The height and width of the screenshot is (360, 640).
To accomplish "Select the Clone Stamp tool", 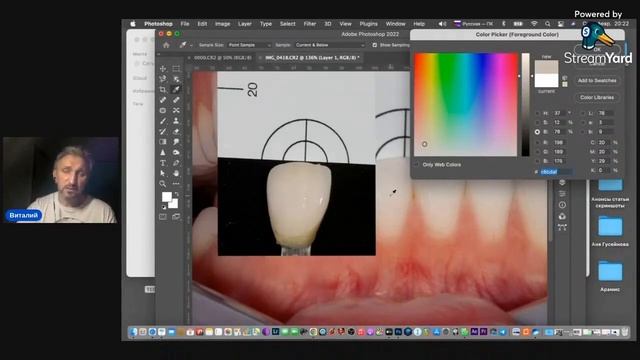I will [176, 121].
